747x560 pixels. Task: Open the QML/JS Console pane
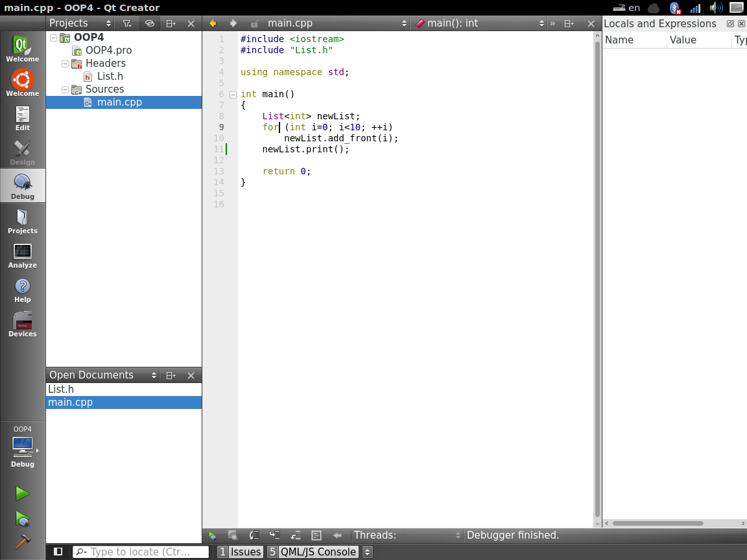point(312,552)
